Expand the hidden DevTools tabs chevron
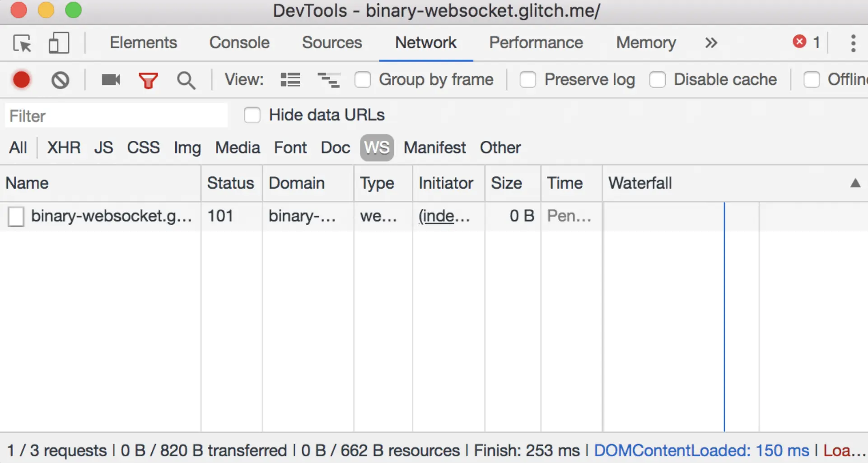 [x=711, y=43]
